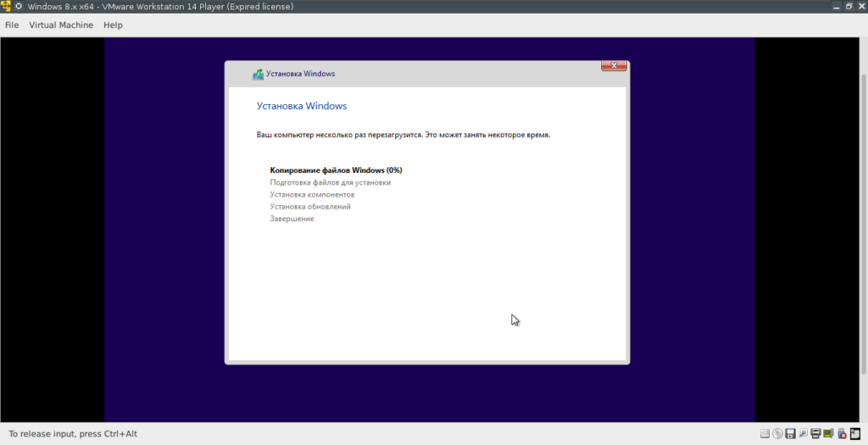Click the sound card icon in status bar
This screenshot has height=445, width=868.
tap(829, 433)
